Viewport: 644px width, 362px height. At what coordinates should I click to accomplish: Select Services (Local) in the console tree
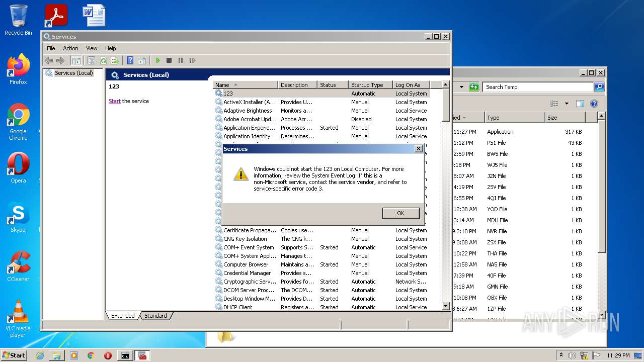click(x=73, y=73)
